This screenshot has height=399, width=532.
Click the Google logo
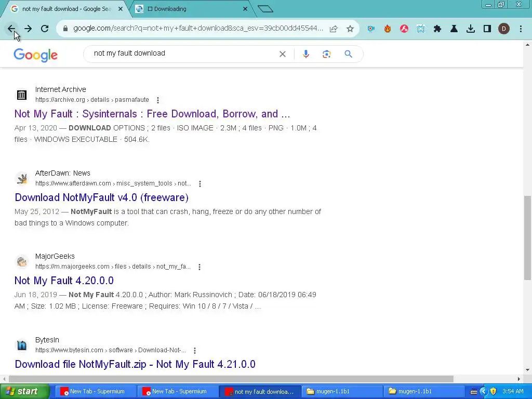point(36,55)
